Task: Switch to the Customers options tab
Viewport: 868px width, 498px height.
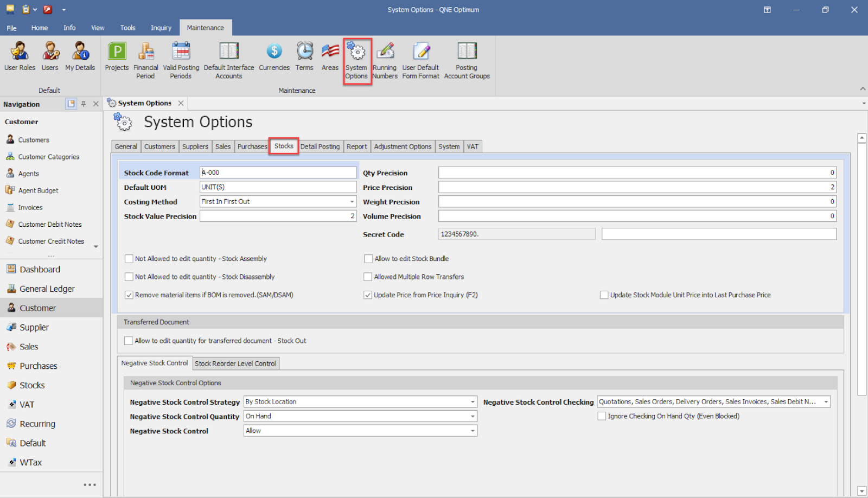Action: [159, 146]
